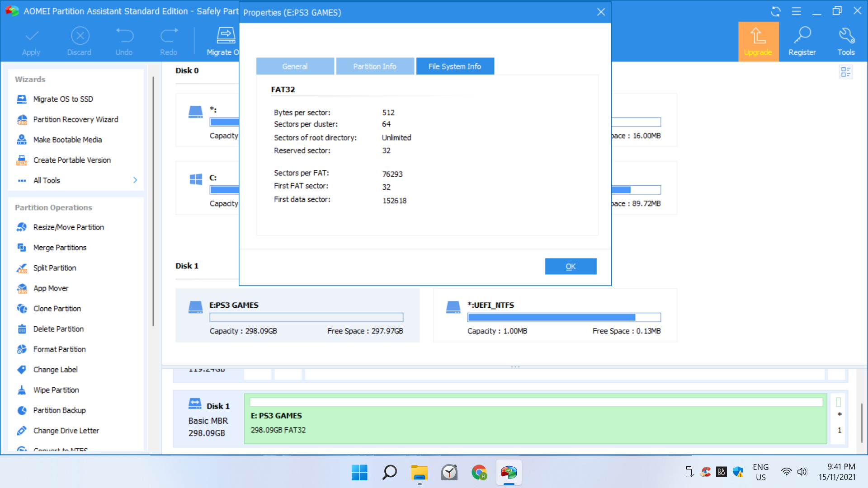Viewport: 868px width, 488px height.
Task: Toggle the disk view layout icon
Action: 846,72
